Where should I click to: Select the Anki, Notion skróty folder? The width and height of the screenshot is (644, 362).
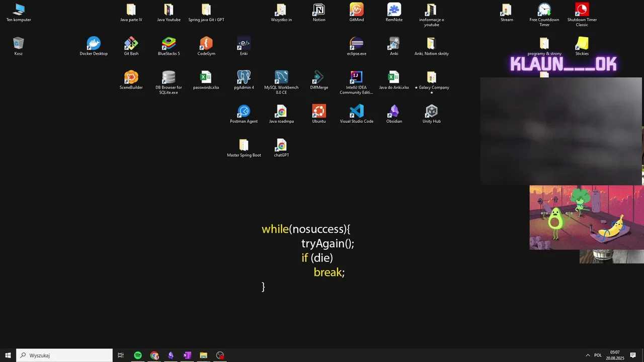432,46
